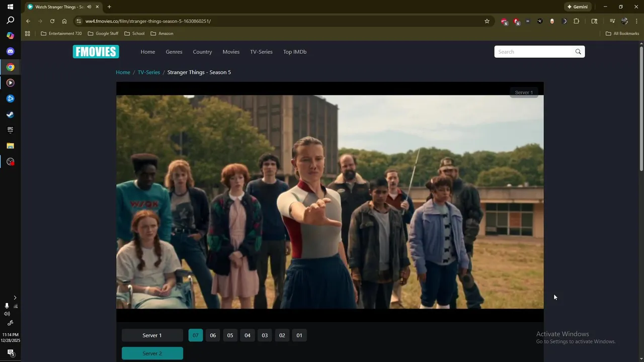Click the FMOVIES logo
This screenshot has width=644, height=362.
96,52
